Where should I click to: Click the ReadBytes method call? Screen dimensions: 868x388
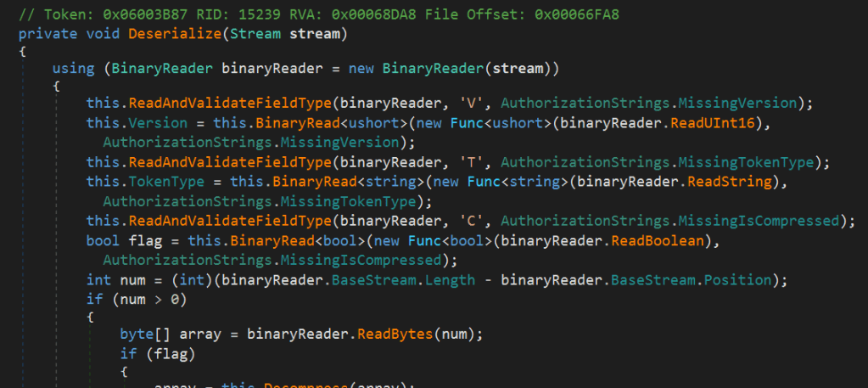392,334
